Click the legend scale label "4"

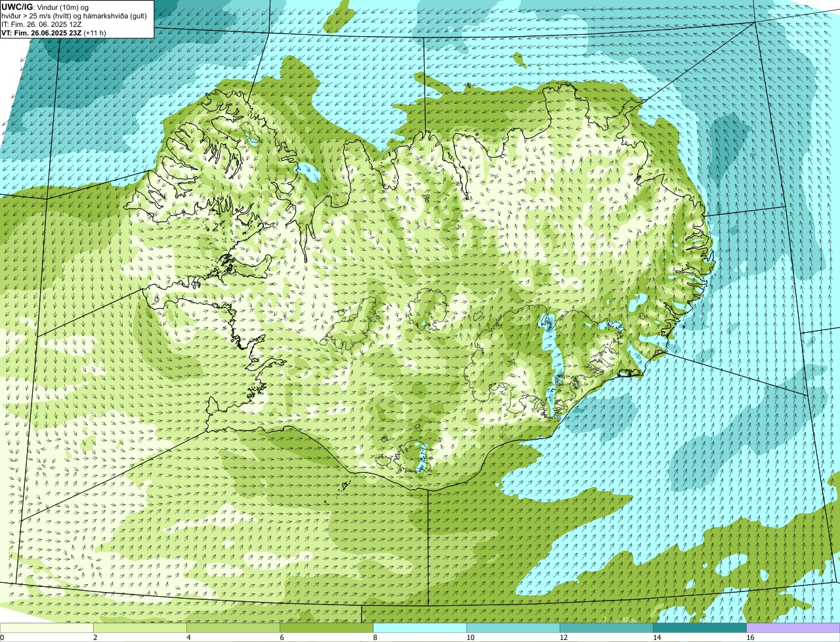[x=188, y=637]
